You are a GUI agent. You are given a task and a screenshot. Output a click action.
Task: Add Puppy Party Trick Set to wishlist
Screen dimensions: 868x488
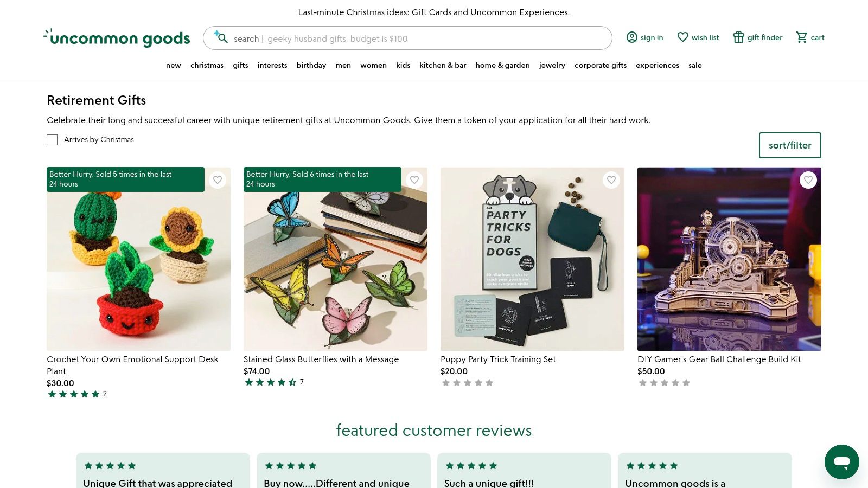pyautogui.click(x=611, y=179)
